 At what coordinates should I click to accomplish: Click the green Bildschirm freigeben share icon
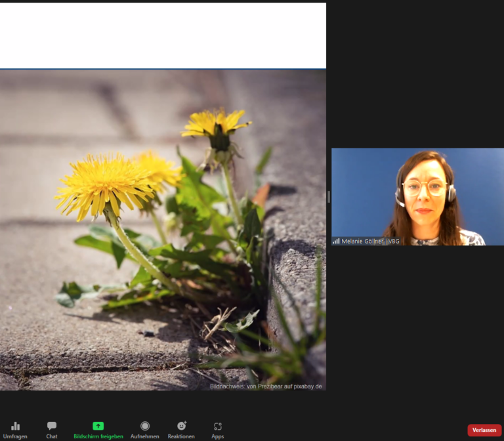tap(98, 426)
